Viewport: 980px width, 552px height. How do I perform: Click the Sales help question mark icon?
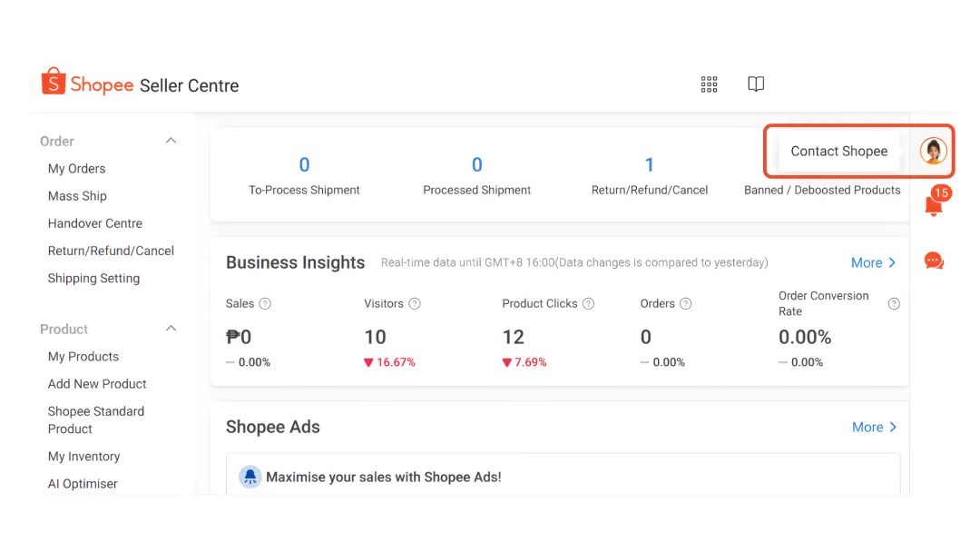(x=265, y=304)
